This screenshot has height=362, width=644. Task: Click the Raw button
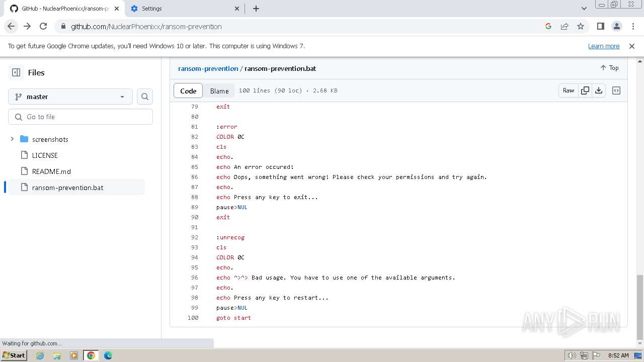point(569,90)
